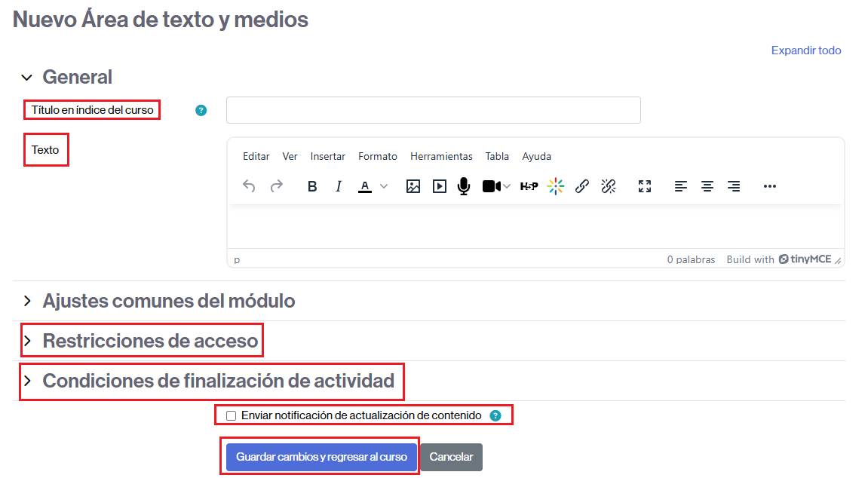Open help for content update notification
868x478 pixels.
coord(495,416)
